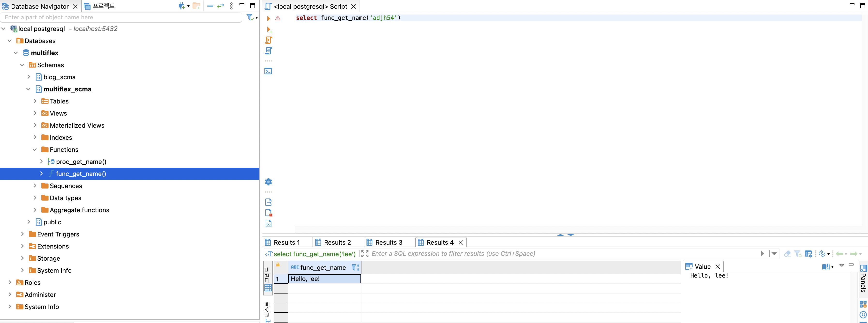Open the filter history dropdown arrow
868x323 pixels.
[x=774, y=254]
